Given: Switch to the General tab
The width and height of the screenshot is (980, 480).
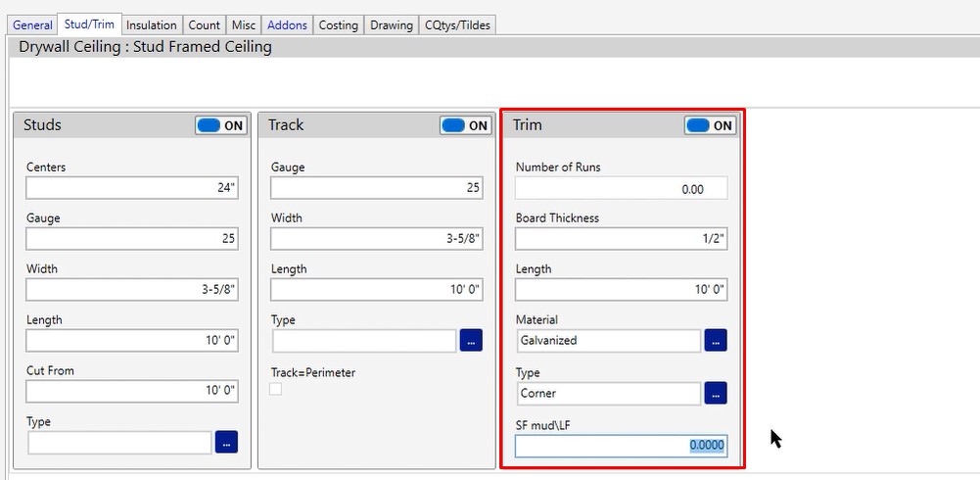Looking at the screenshot, I should pyautogui.click(x=32, y=24).
